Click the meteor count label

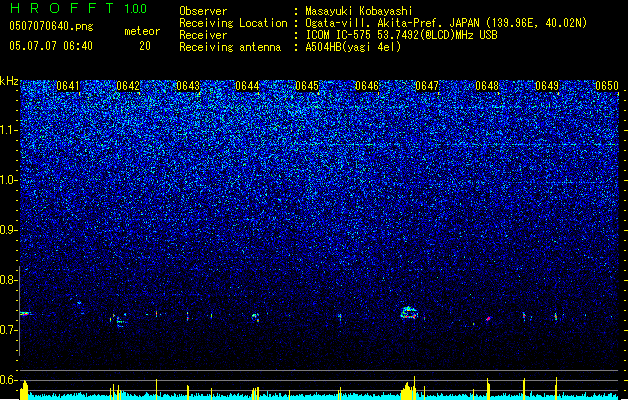pos(142,31)
